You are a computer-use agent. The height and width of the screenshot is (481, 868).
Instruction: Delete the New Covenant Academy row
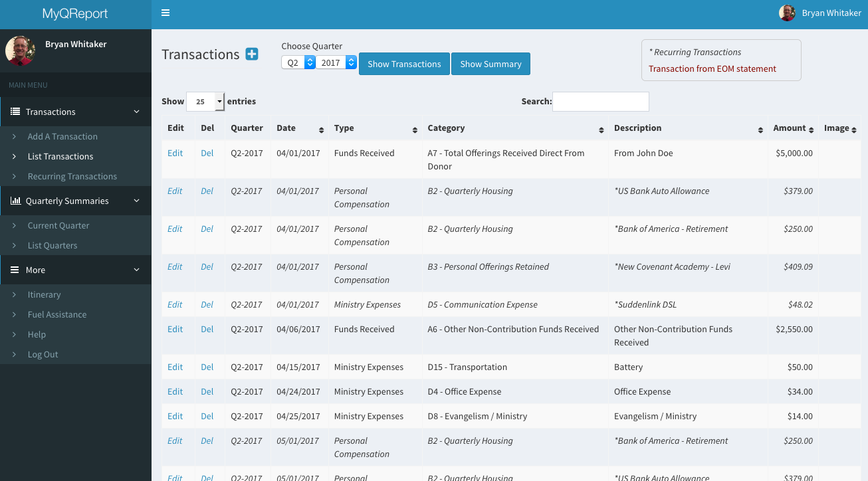[x=207, y=266]
